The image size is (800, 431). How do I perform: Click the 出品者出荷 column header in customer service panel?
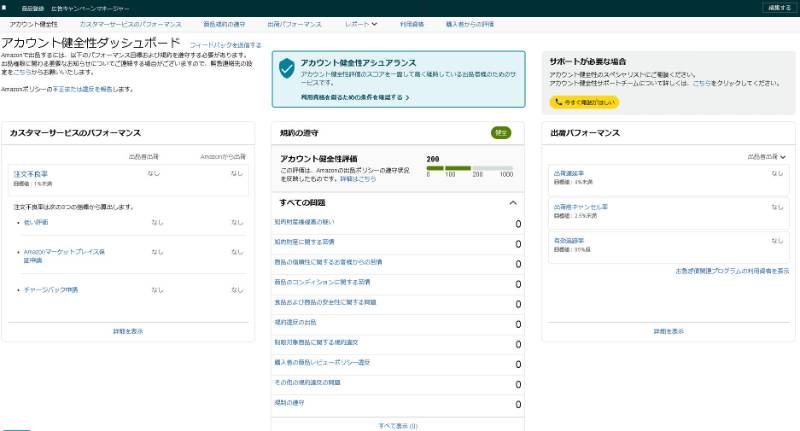pyautogui.click(x=143, y=157)
